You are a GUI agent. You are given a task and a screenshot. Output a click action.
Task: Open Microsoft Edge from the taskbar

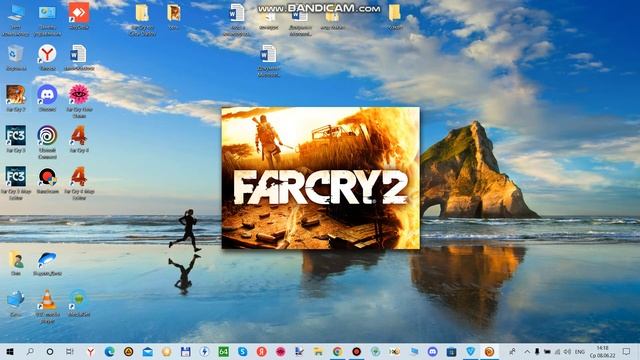tap(109, 351)
